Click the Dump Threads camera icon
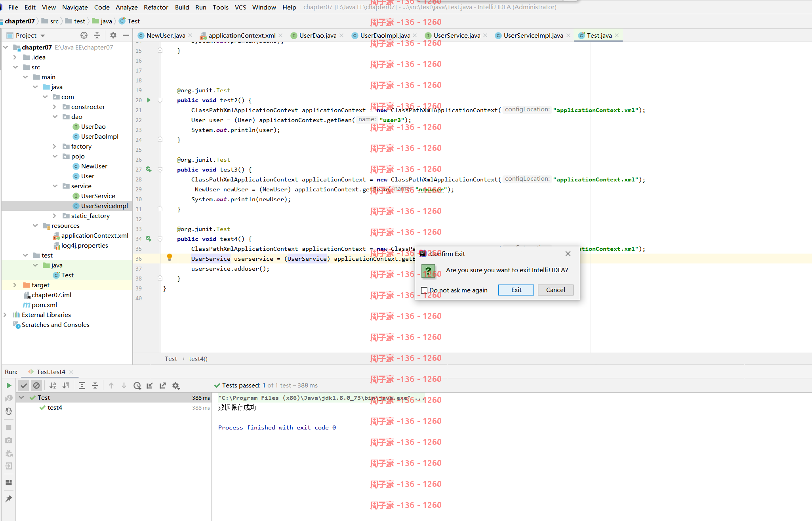812x521 pixels. (x=9, y=440)
